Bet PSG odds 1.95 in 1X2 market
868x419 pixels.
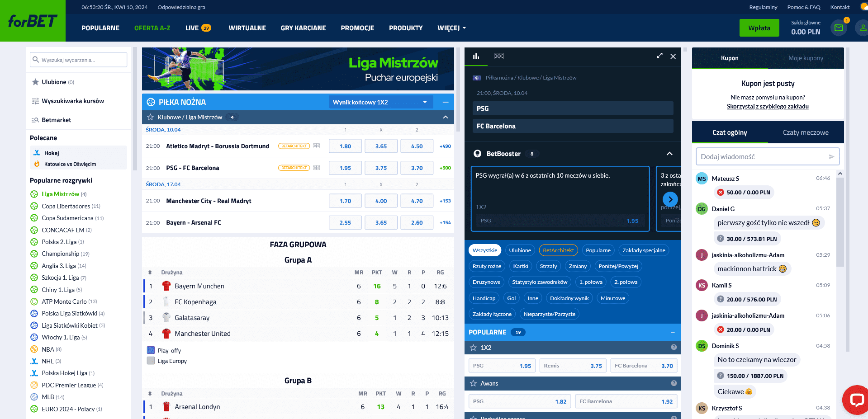(x=502, y=366)
